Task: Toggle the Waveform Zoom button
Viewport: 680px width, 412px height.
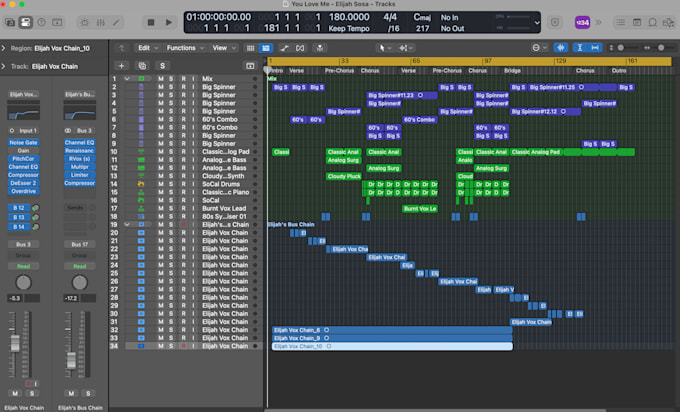Action: tap(561, 48)
